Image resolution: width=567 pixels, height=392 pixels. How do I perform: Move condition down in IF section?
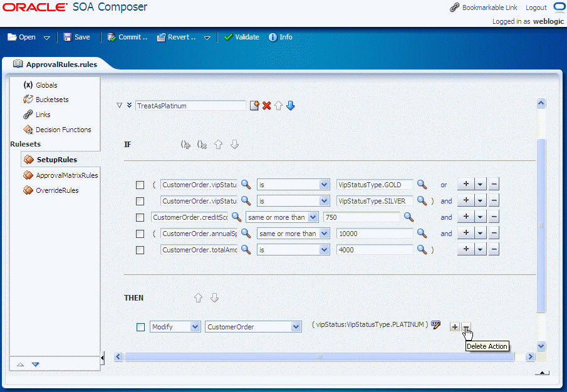coord(234,145)
